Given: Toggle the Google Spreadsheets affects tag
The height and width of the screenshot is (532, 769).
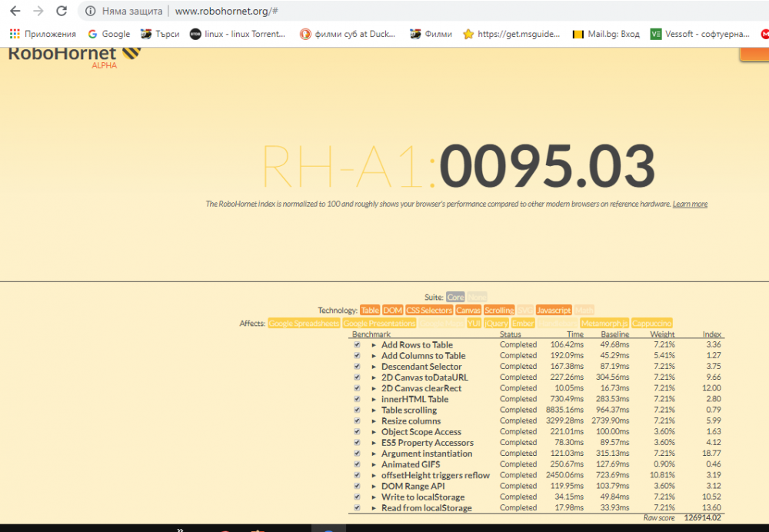Looking at the screenshot, I should [x=304, y=324].
